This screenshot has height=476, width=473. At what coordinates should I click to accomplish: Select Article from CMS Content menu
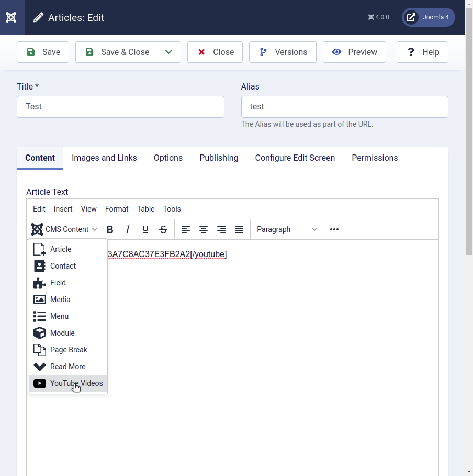[x=68, y=249]
